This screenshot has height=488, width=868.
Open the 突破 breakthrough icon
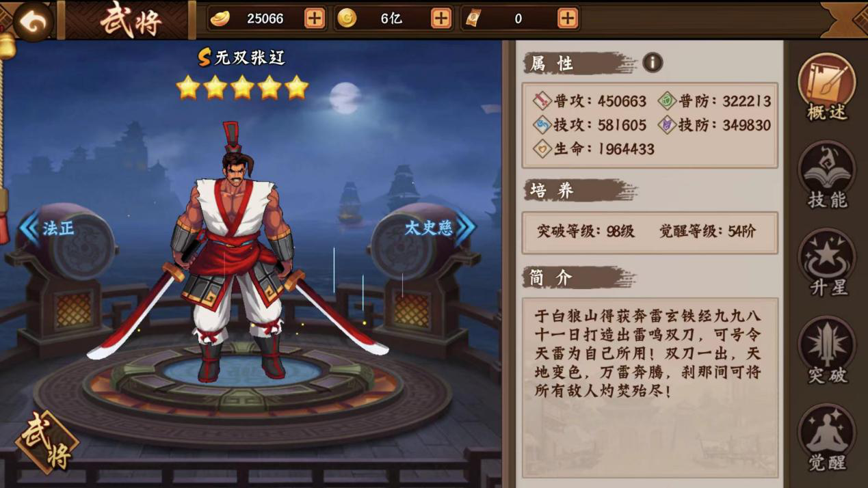[x=827, y=350]
